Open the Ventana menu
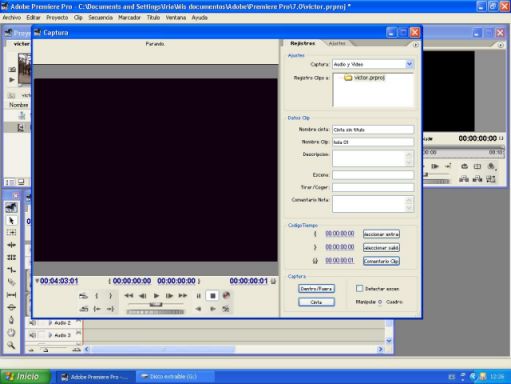Image resolution: width=511 pixels, height=384 pixels. point(176,17)
